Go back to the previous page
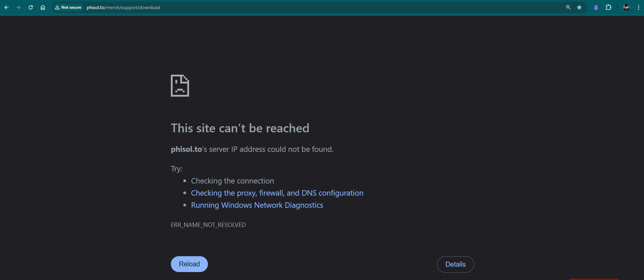 (6, 7)
